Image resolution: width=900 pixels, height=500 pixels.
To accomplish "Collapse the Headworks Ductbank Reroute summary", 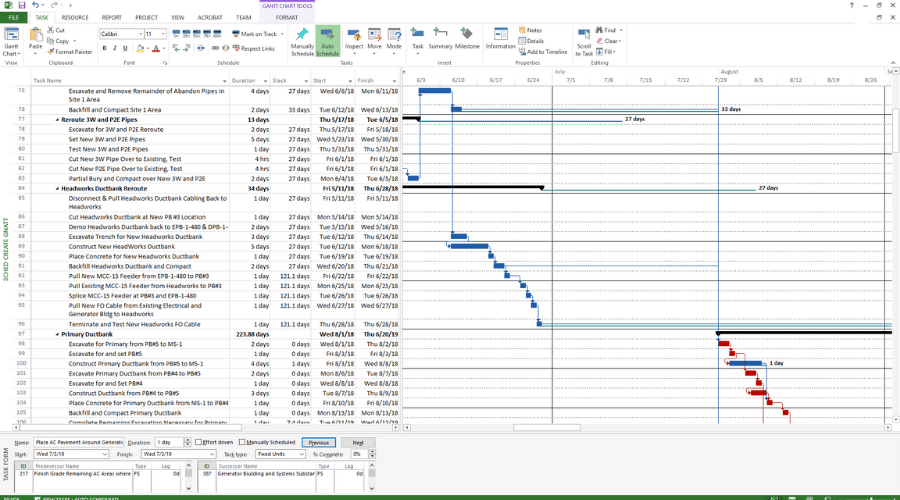I will coord(57,188).
